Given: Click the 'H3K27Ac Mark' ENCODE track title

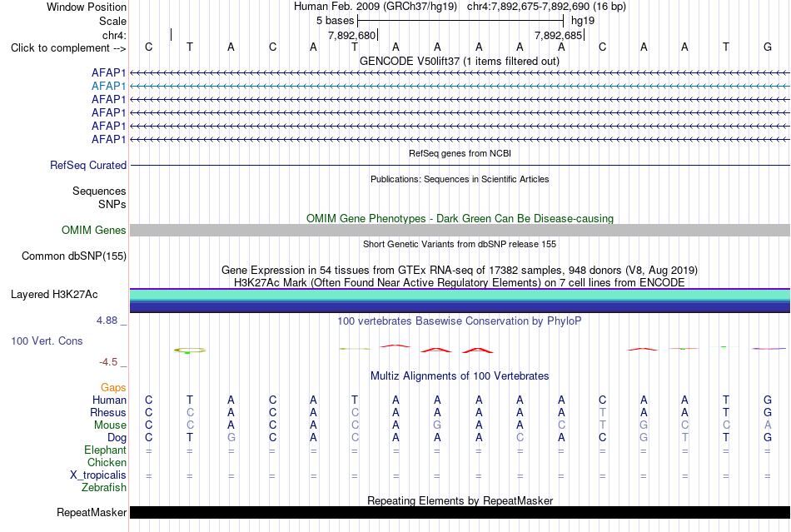Looking at the screenshot, I should pos(460,282).
